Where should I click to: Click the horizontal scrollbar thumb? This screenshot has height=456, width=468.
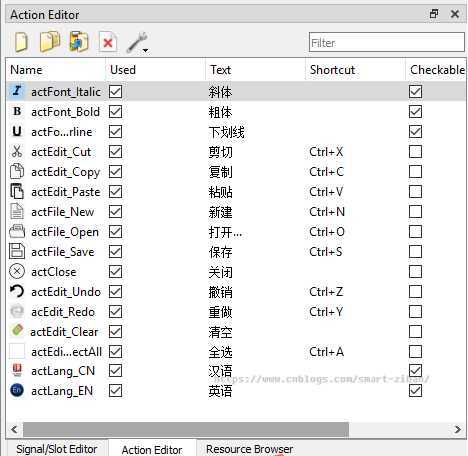click(x=186, y=429)
